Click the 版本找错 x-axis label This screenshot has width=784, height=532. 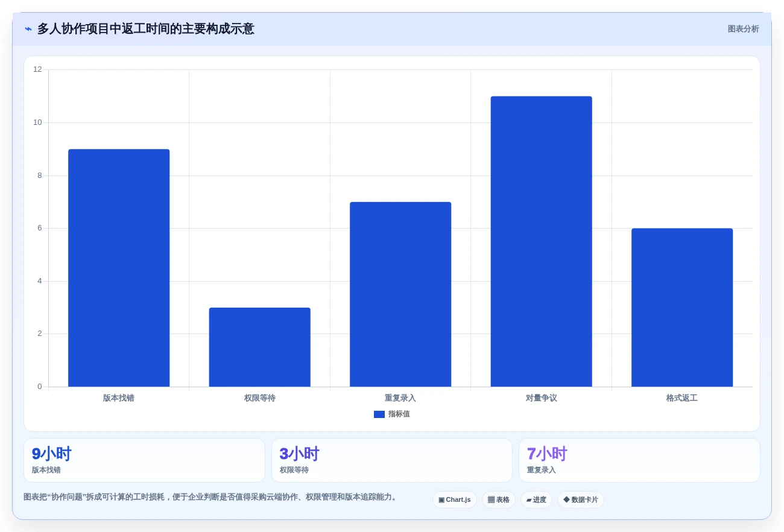coord(119,398)
